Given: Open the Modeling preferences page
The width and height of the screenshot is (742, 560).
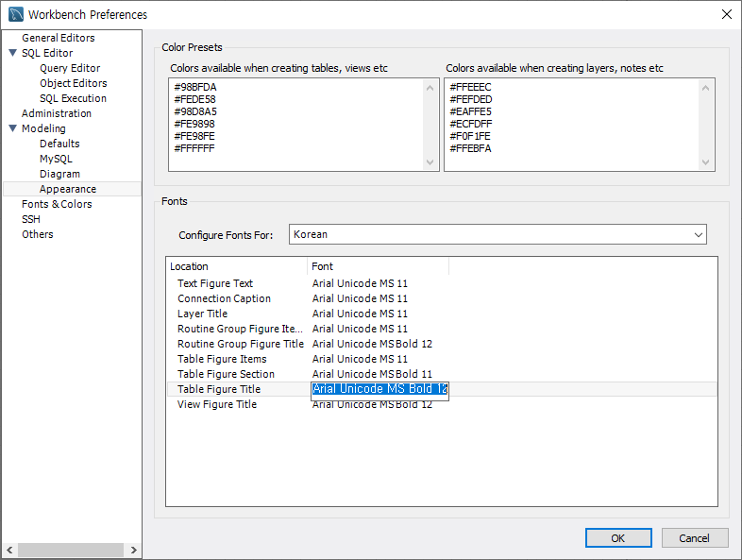Looking at the screenshot, I should tap(43, 128).
